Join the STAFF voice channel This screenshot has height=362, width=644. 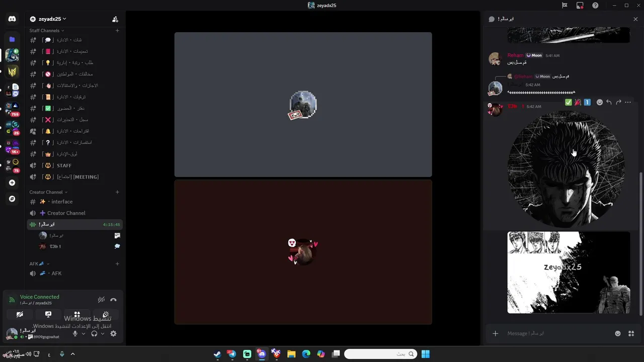pos(75,165)
